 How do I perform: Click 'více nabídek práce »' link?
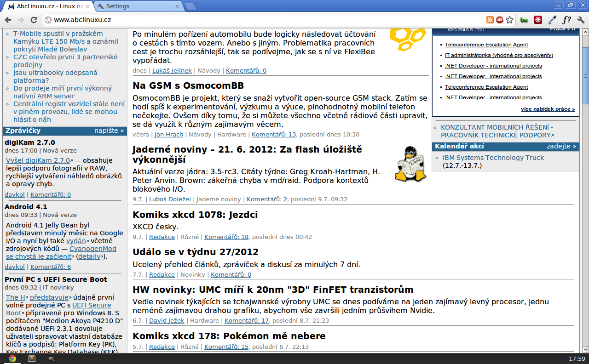click(548, 109)
